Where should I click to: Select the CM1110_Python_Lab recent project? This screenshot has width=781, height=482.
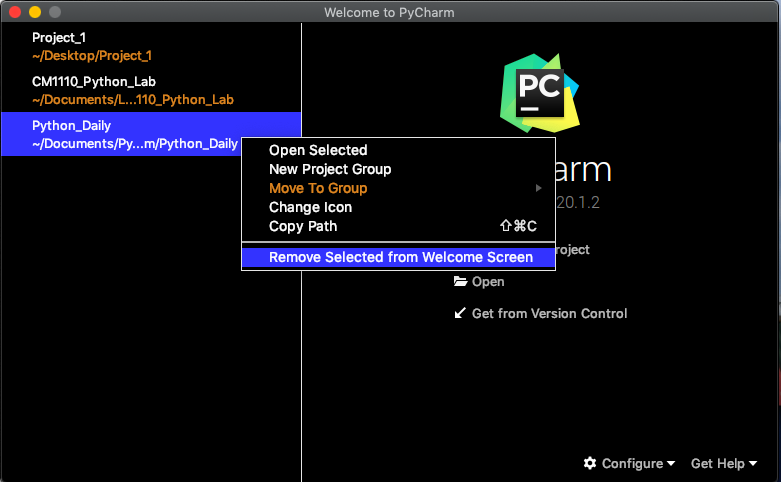click(x=151, y=90)
